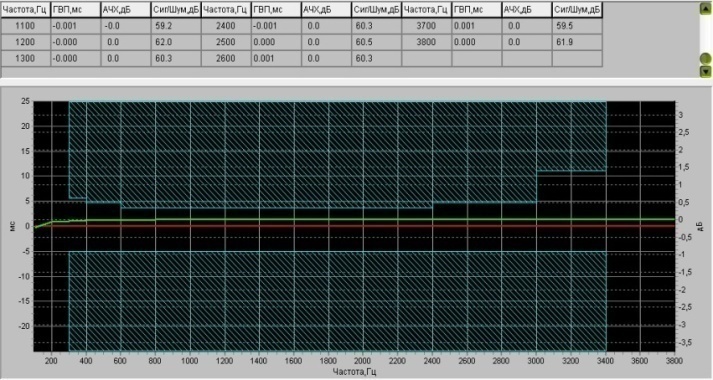Click the -0.000 ГВП cell beside 1300
Viewport: 713px width, 380px height.
tap(75, 59)
